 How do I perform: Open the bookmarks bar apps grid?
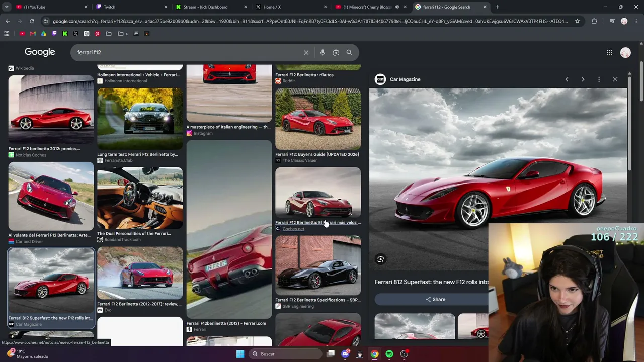(7, 34)
